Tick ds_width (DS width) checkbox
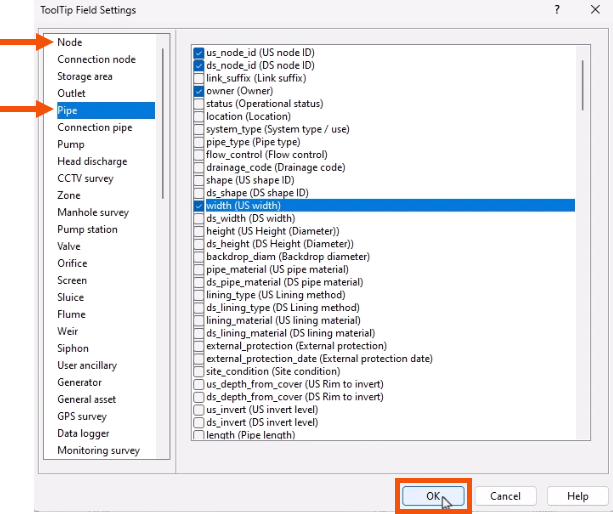 pyautogui.click(x=199, y=218)
